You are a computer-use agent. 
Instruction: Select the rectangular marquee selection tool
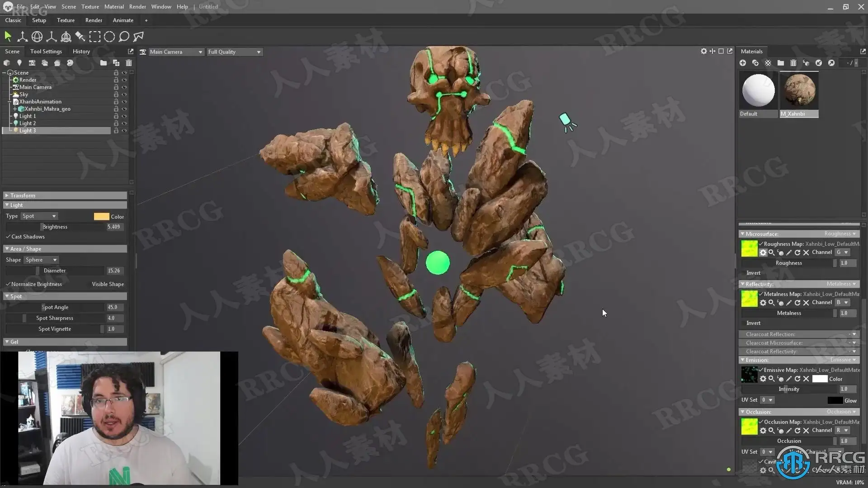[x=95, y=37]
